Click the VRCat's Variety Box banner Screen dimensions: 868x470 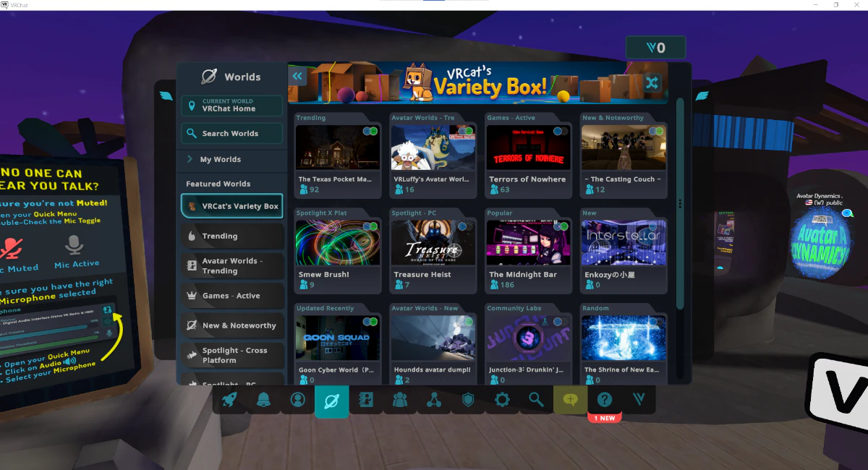[477, 82]
